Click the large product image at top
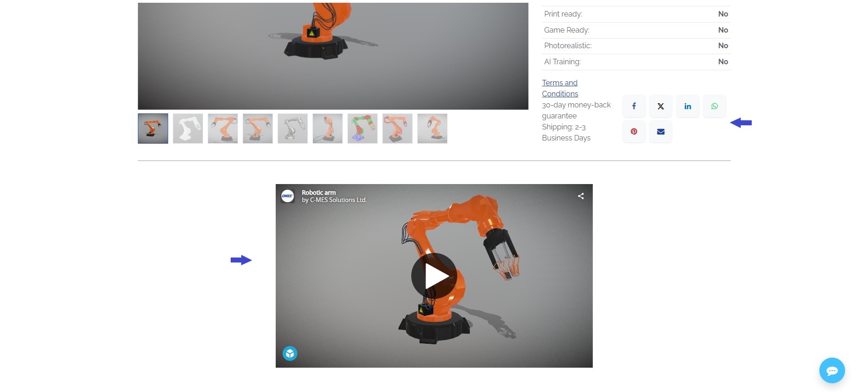Screen dimensions: 868x392 [x=333, y=56]
